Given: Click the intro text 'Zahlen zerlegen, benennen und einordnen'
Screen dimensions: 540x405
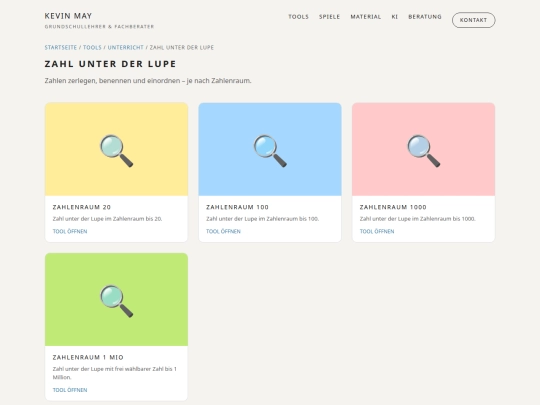Looking at the screenshot, I should pos(112,81).
